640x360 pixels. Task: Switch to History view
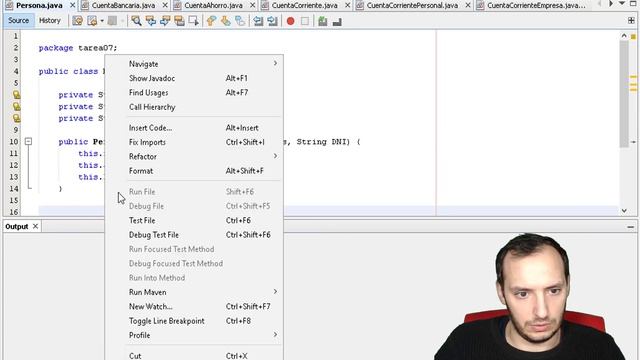(50, 20)
